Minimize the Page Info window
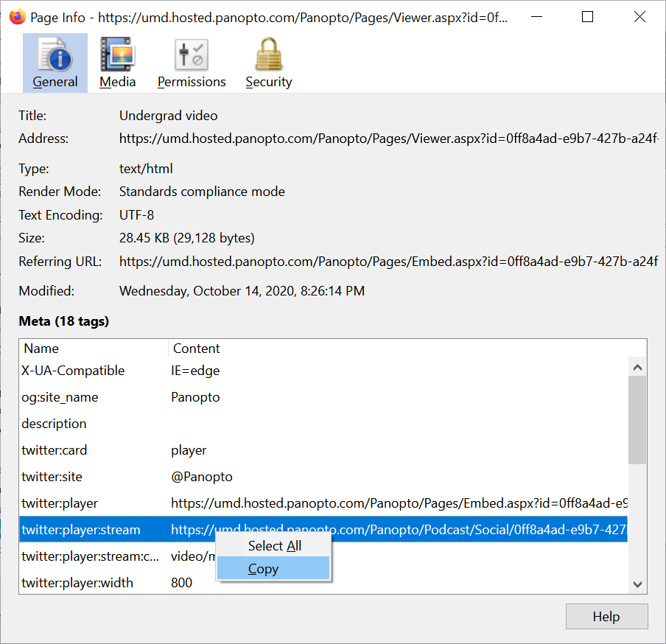Screen dimensions: 666x644 tap(537, 17)
